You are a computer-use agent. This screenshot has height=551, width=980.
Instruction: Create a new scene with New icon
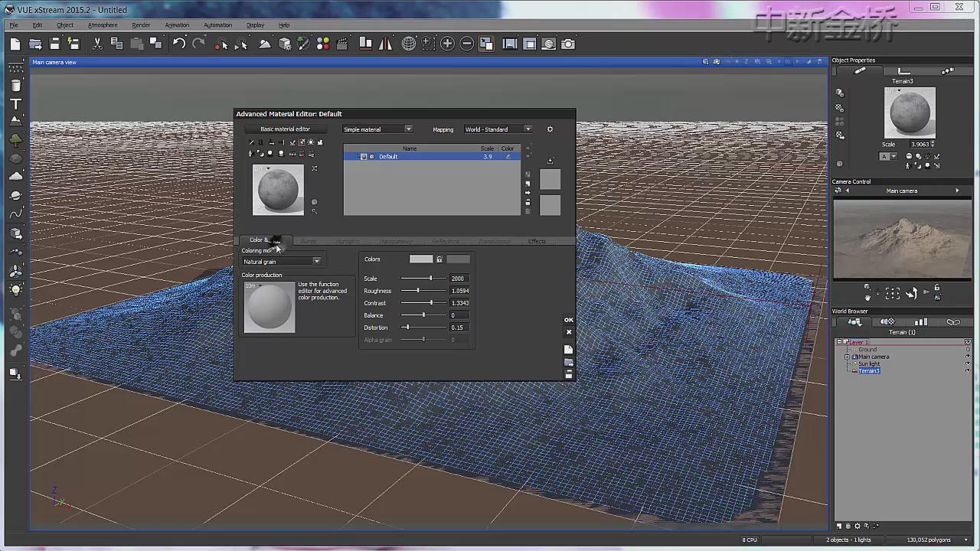click(x=15, y=44)
